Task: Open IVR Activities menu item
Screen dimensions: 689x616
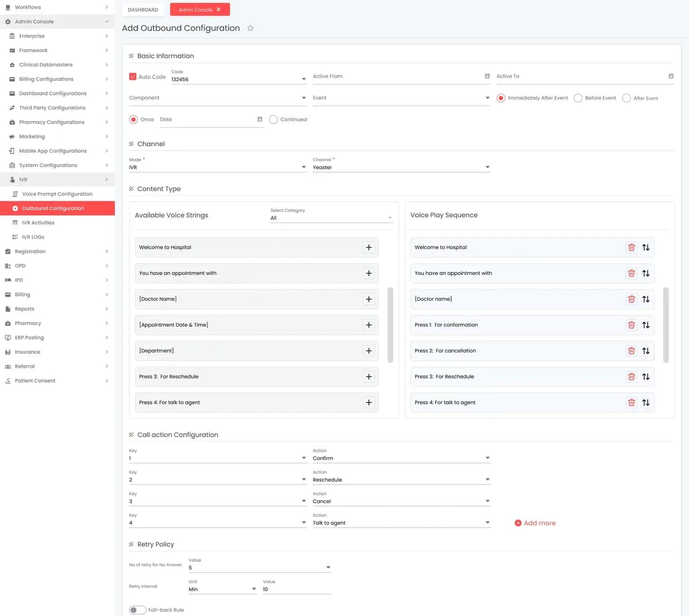Action: tap(58, 223)
